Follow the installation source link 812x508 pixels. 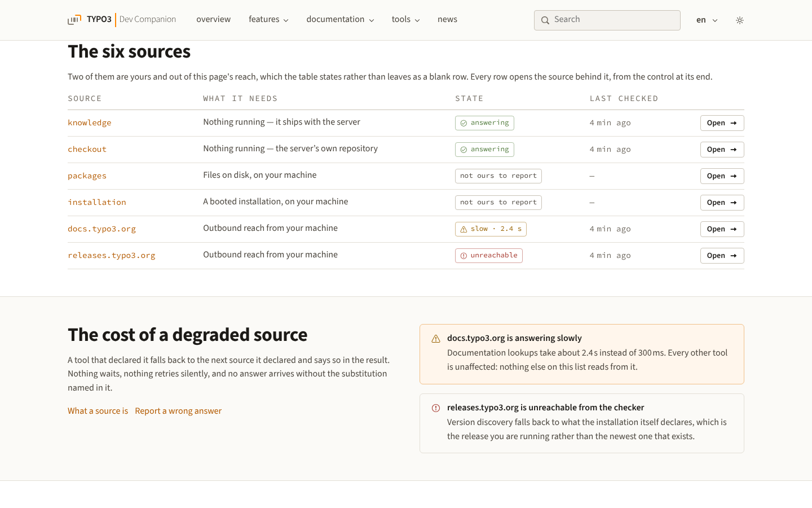pyautogui.click(x=97, y=203)
